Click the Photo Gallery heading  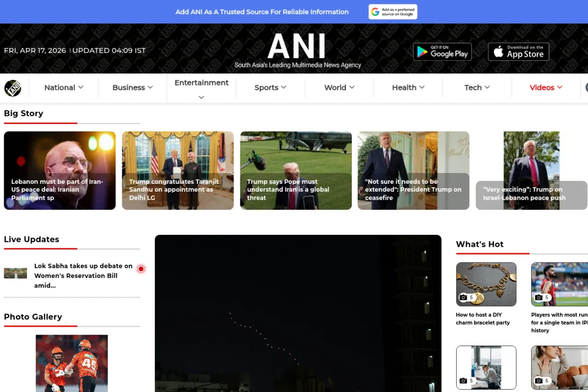33,317
